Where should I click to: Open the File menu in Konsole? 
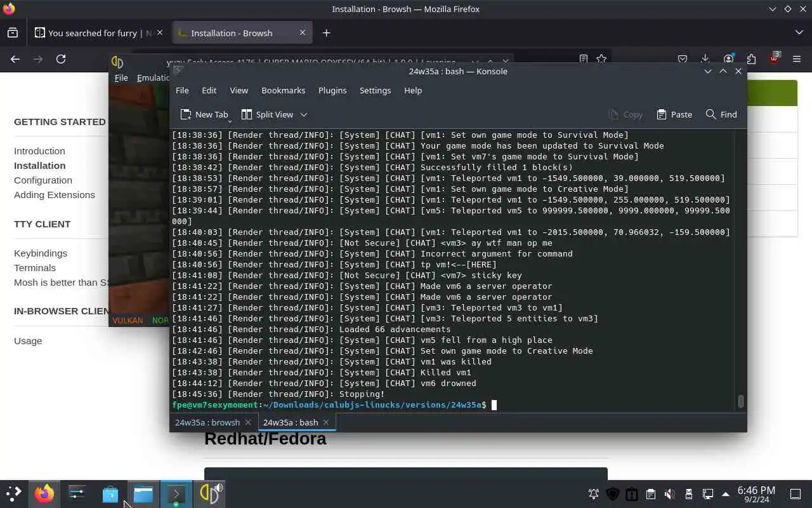click(182, 90)
